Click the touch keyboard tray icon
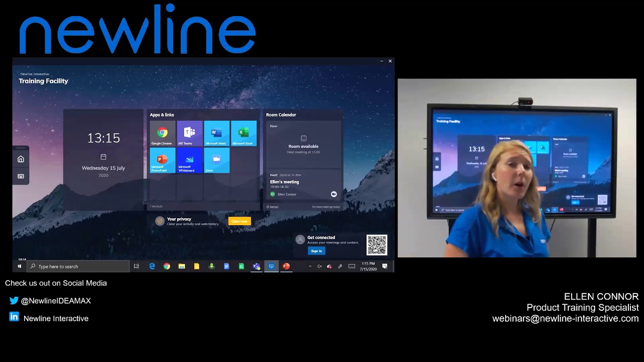Image resolution: width=644 pixels, height=362 pixels. (x=352, y=266)
